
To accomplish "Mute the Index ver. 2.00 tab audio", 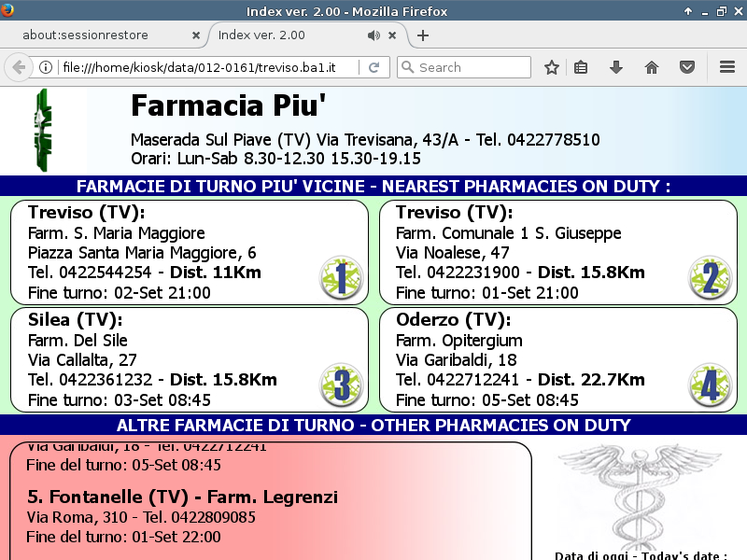I will [x=373, y=35].
